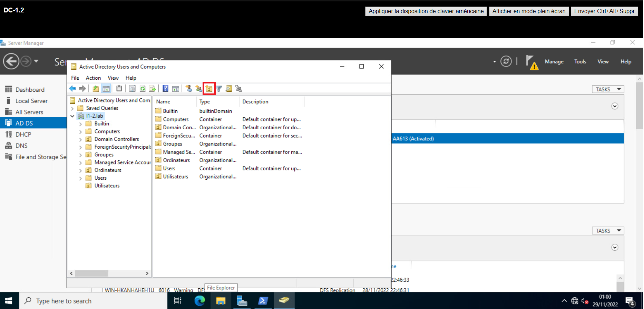Open Windows PowerShell from the taskbar

click(263, 301)
